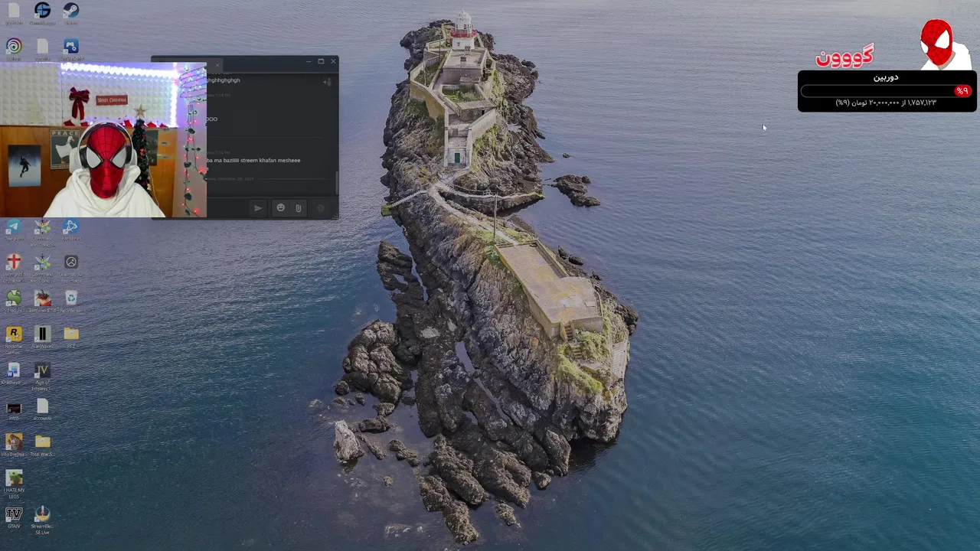The width and height of the screenshot is (980, 551).
Task: Launch the GTAIV shortcut
Action: (14, 517)
